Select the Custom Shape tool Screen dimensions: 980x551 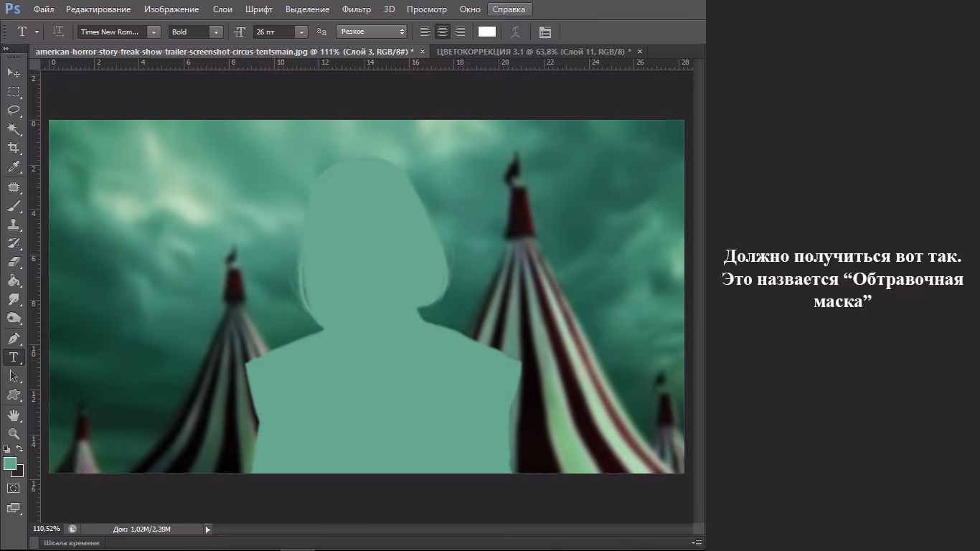(14, 394)
